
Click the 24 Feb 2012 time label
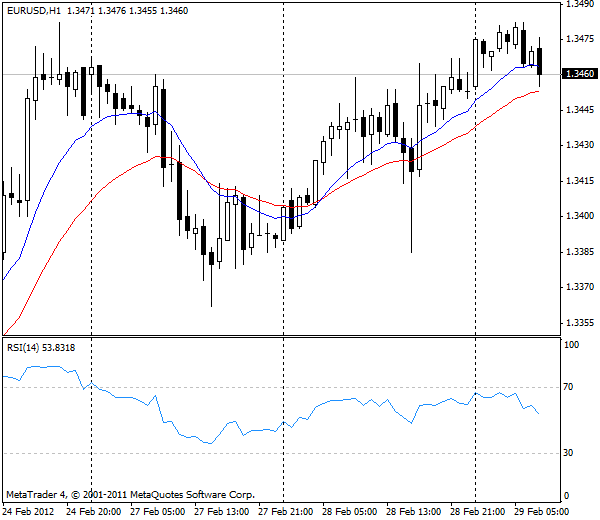coord(29,512)
